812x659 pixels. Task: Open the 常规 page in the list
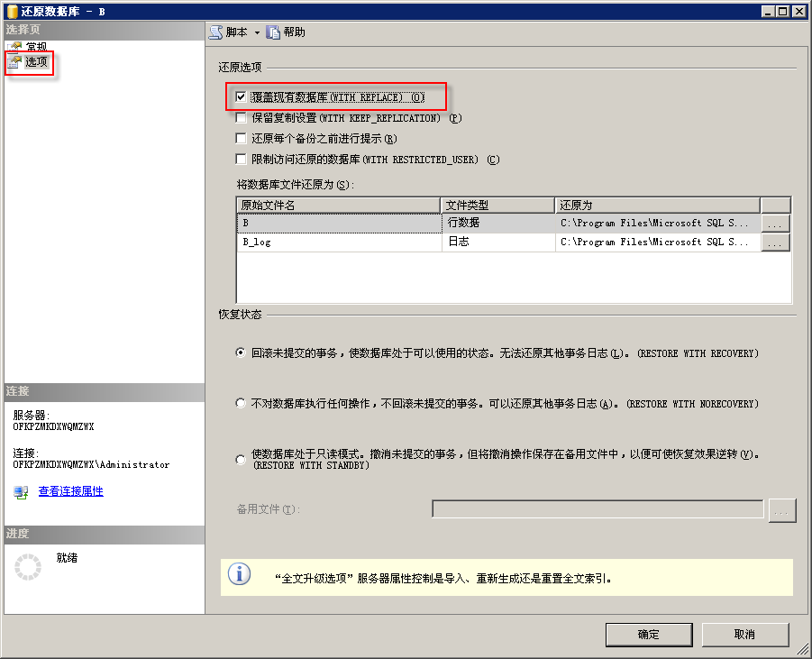click(36, 47)
